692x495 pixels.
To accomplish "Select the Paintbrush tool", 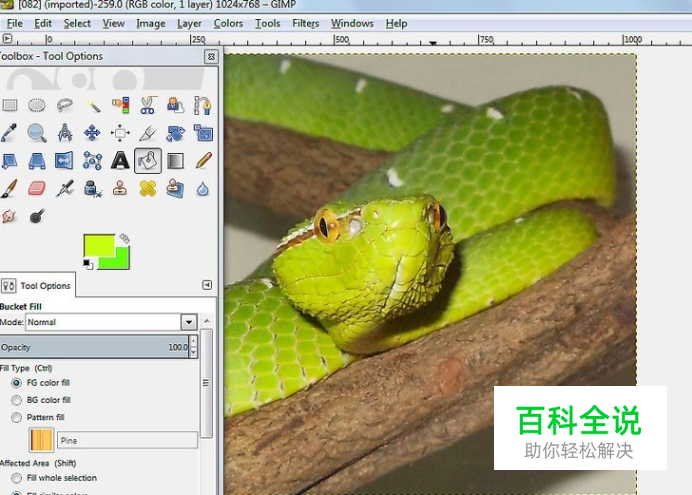I will pos(9,189).
